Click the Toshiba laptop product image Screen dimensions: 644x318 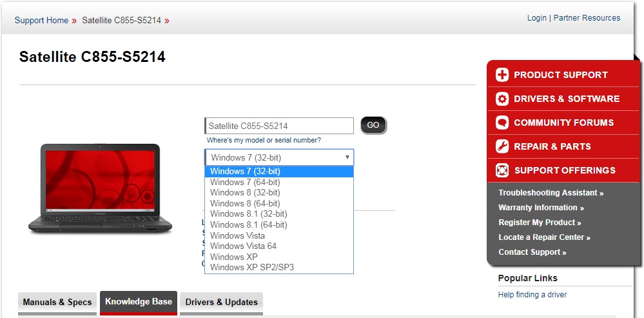[100, 188]
